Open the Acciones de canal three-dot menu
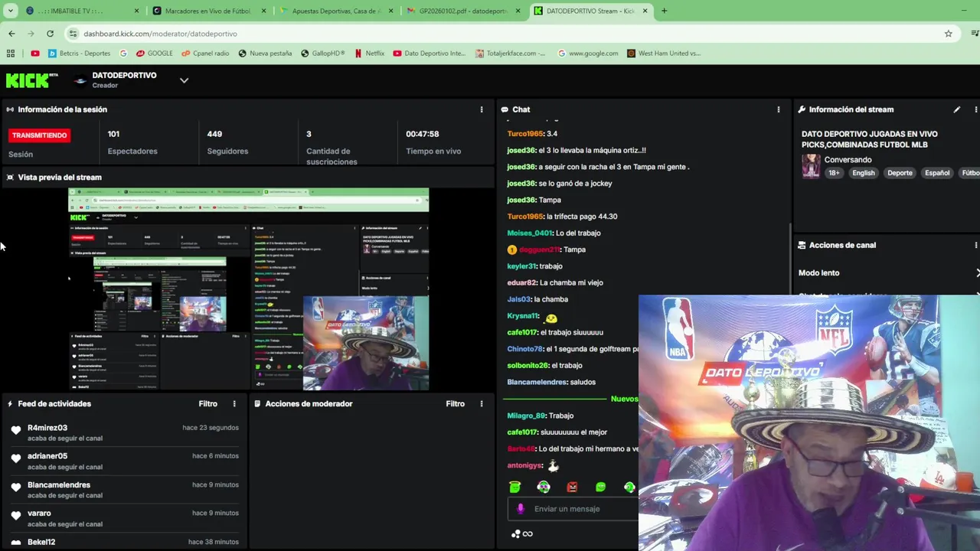 [x=975, y=245]
